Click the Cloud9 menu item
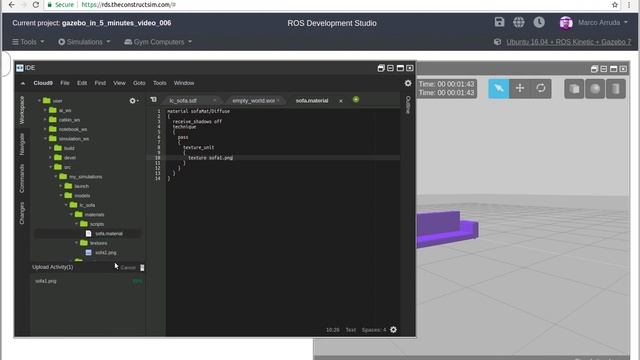The width and height of the screenshot is (640, 360). tap(43, 83)
